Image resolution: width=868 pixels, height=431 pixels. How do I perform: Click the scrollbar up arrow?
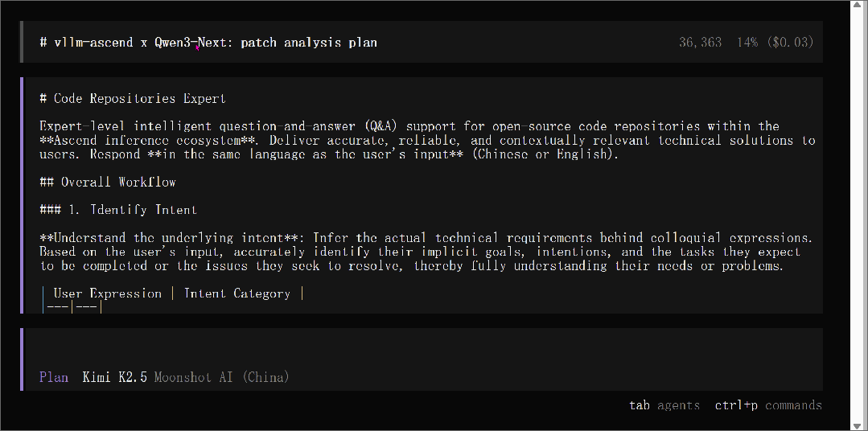[859, 7]
